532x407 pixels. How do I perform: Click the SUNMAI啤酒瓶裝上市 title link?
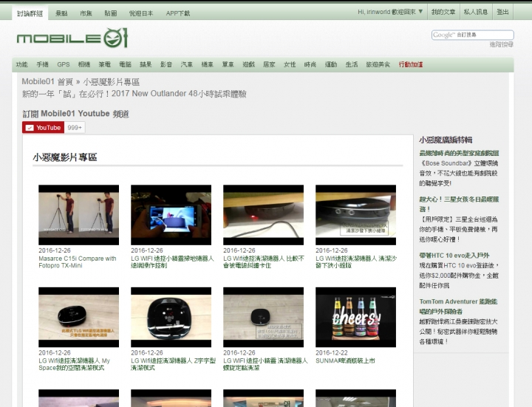tap(345, 361)
